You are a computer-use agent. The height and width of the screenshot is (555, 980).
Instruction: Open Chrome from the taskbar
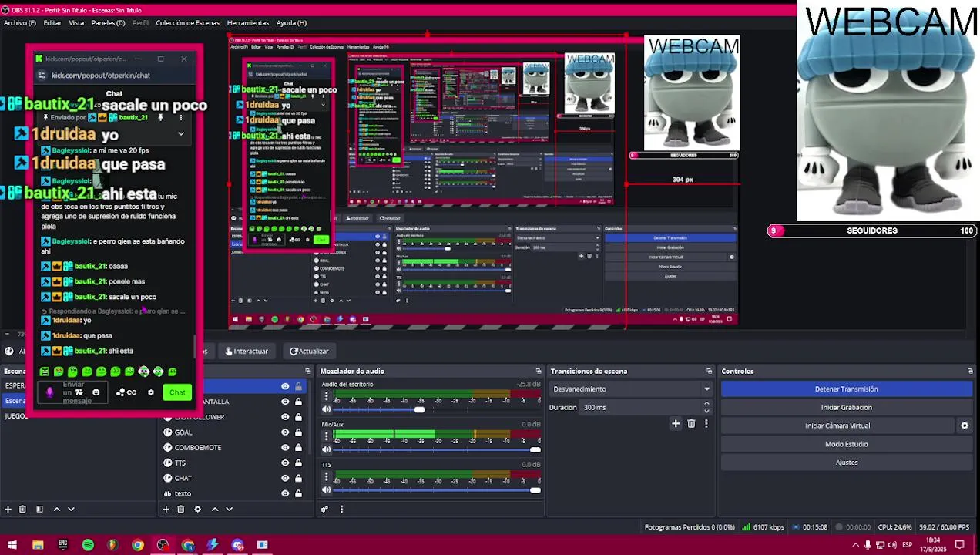(137, 545)
